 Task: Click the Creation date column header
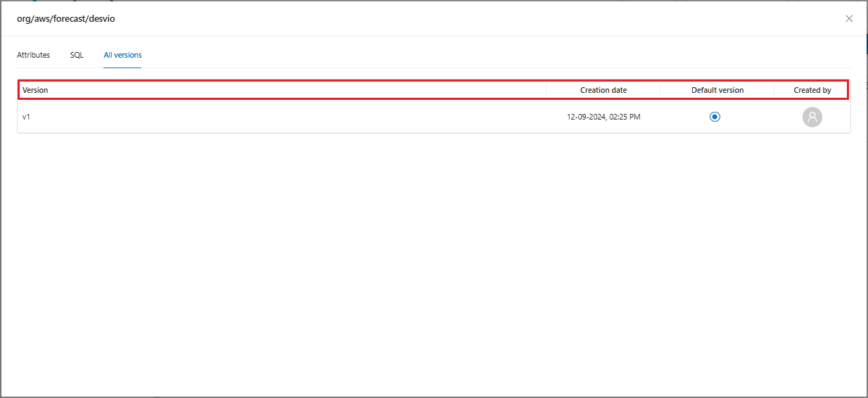click(x=603, y=90)
